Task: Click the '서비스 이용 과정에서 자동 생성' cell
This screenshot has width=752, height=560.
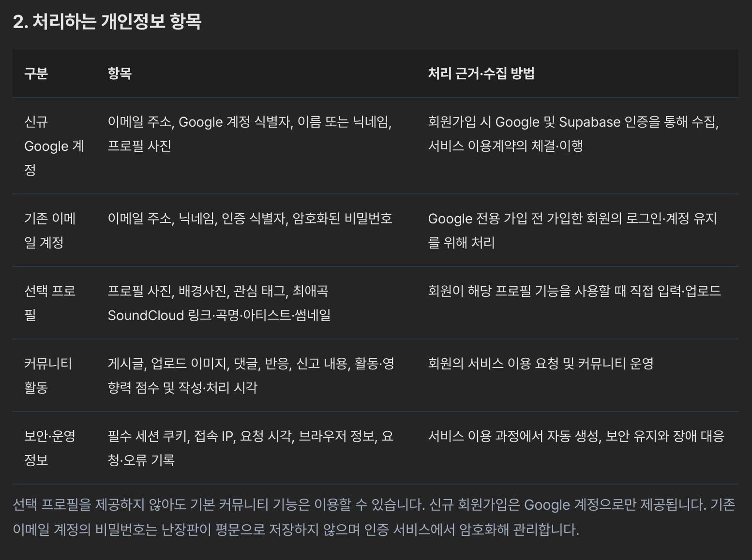Action: tap(576, 436)
